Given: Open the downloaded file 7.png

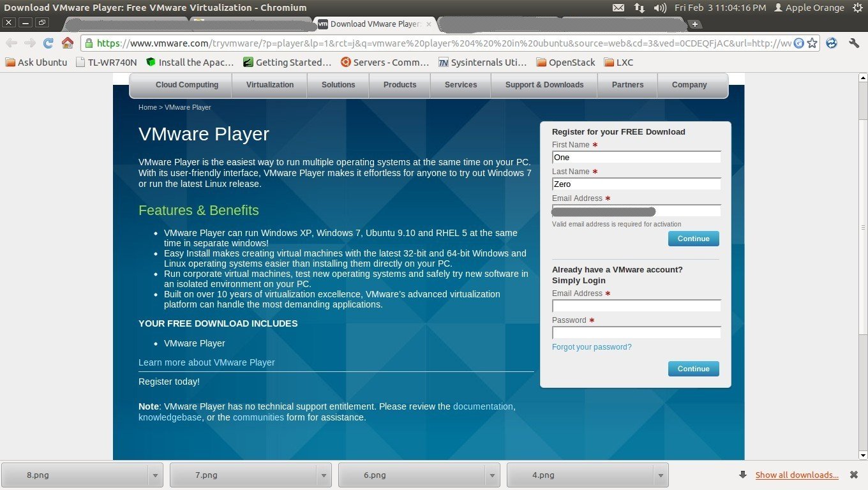Looking at the screenshot, I should pyautogui.click(x=244, y=475).
